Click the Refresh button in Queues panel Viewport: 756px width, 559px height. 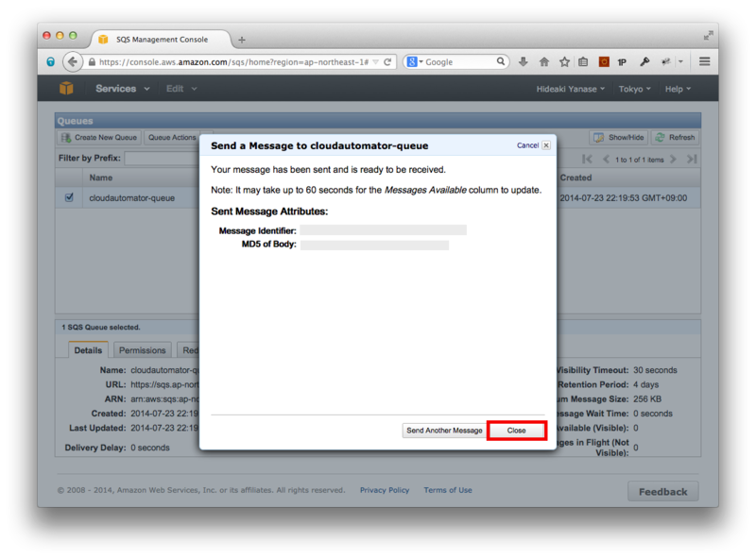675,137
